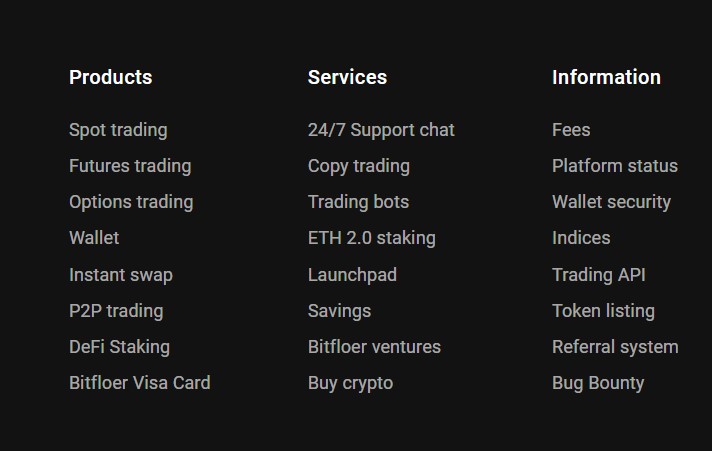The height and width of the screenshot is (451, 712).
Task: Go to the Bug Bounty page
Action: point(598,383)
